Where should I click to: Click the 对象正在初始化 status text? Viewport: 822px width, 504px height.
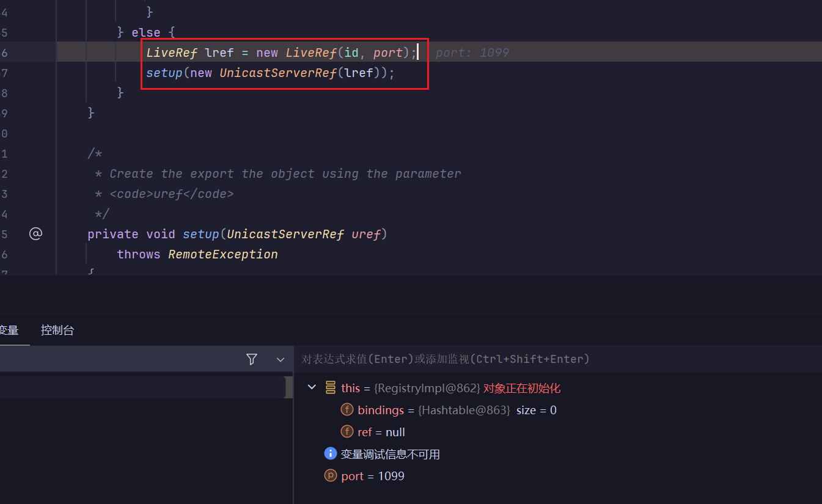522,388
